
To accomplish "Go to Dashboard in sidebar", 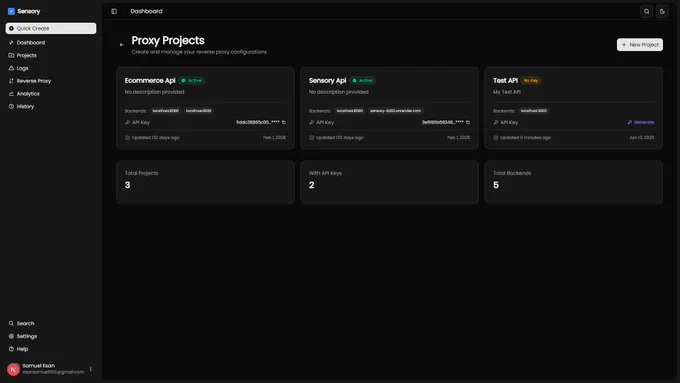I will (27, 43).
